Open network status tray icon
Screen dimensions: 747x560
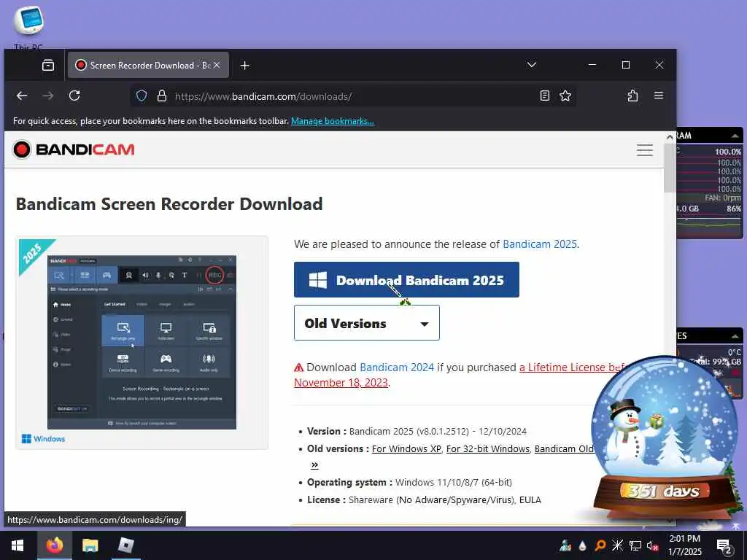[635, 545]
